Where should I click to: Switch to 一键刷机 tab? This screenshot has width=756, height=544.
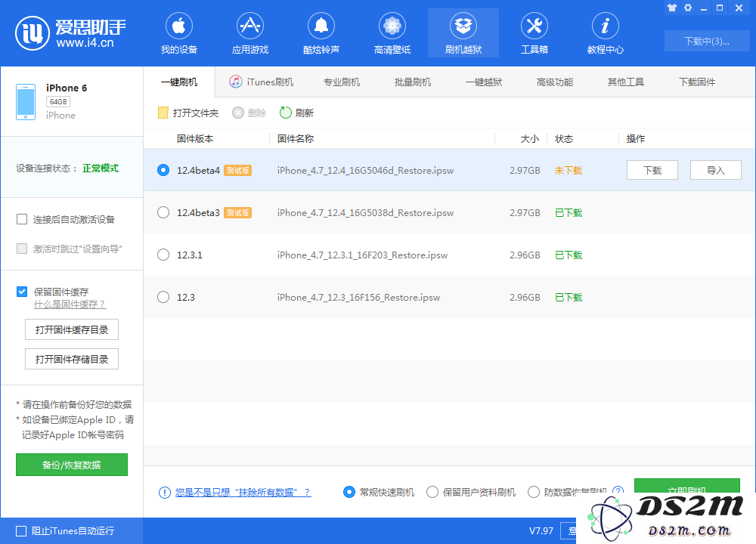click(179, 82)
